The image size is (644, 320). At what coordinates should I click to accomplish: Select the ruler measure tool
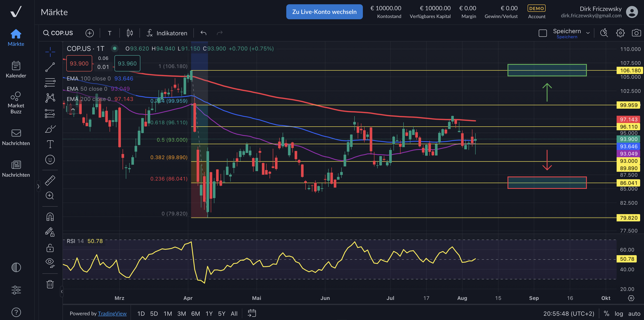coord(50,180)
